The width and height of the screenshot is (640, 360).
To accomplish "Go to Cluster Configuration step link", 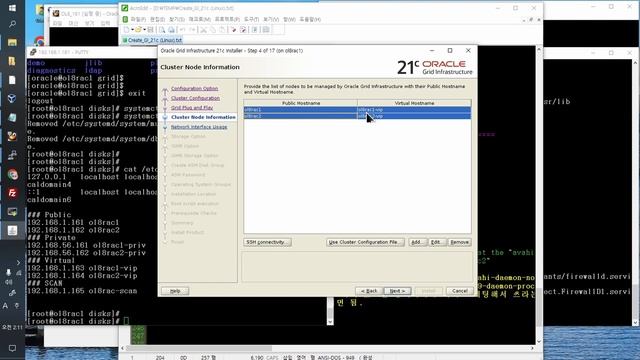I will pyautogui.click(x=195, y=98).
